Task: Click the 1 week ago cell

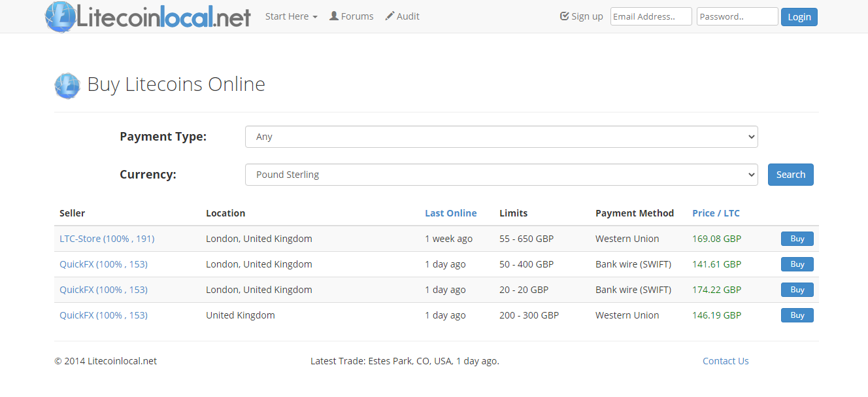Action: click(x=448, y=239)
